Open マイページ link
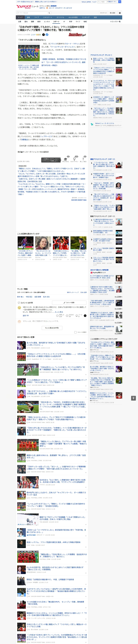This screenshot has width=138, height=644. coord(103,13)
